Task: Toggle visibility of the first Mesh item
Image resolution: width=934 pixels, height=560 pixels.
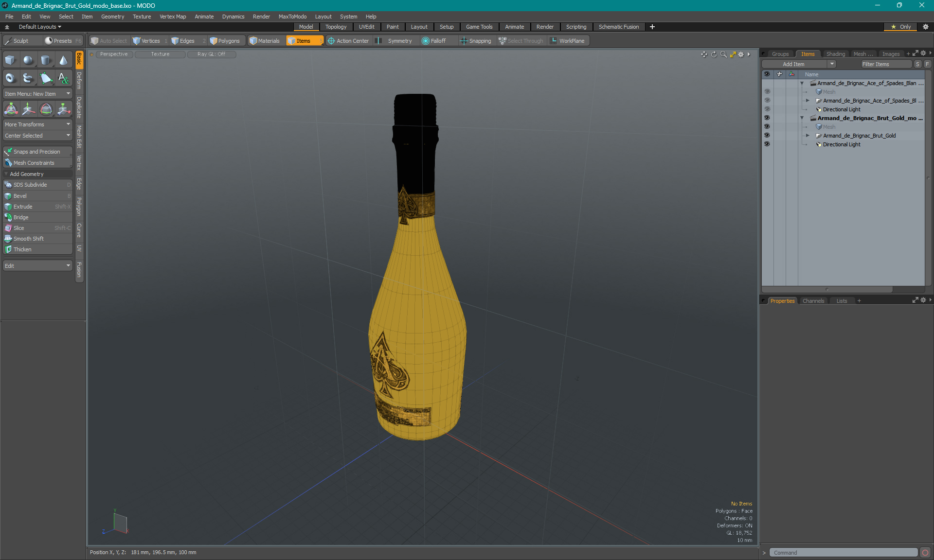Action: 767,91
